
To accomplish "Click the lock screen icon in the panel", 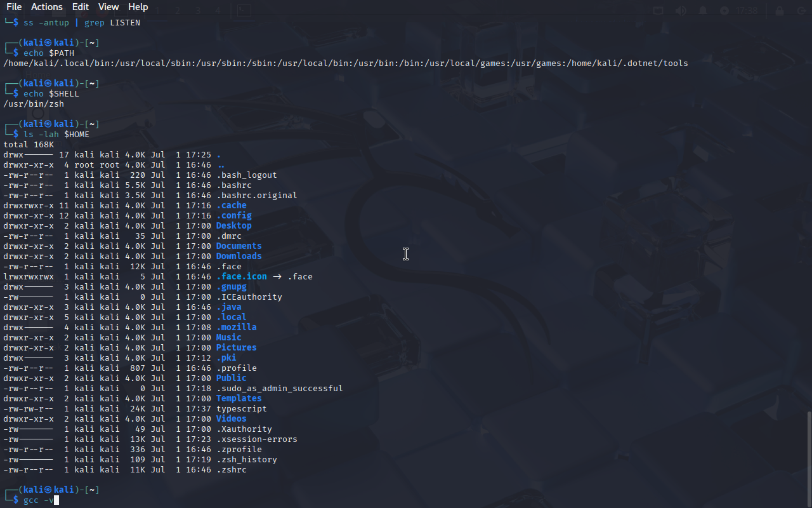I will tap(780, 11).
